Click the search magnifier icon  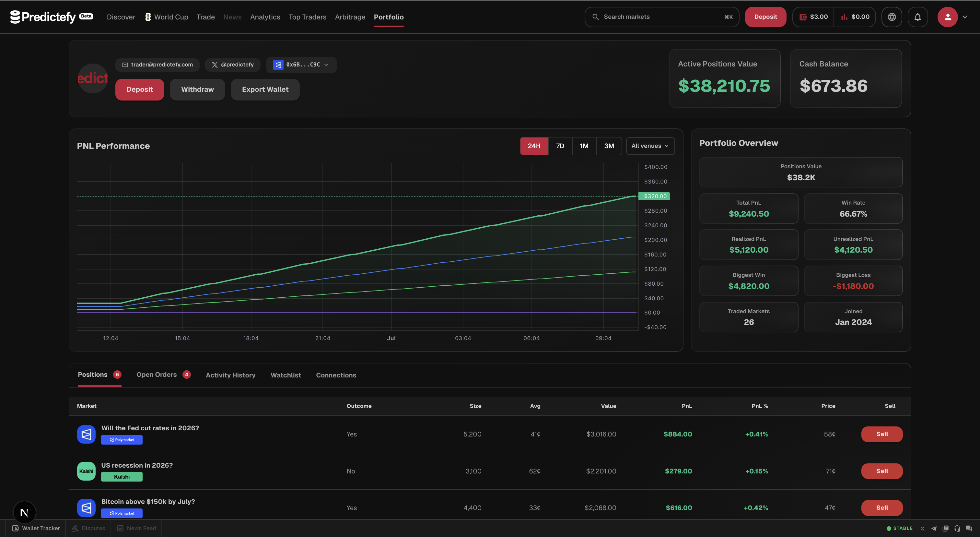[x=595, y=17]
